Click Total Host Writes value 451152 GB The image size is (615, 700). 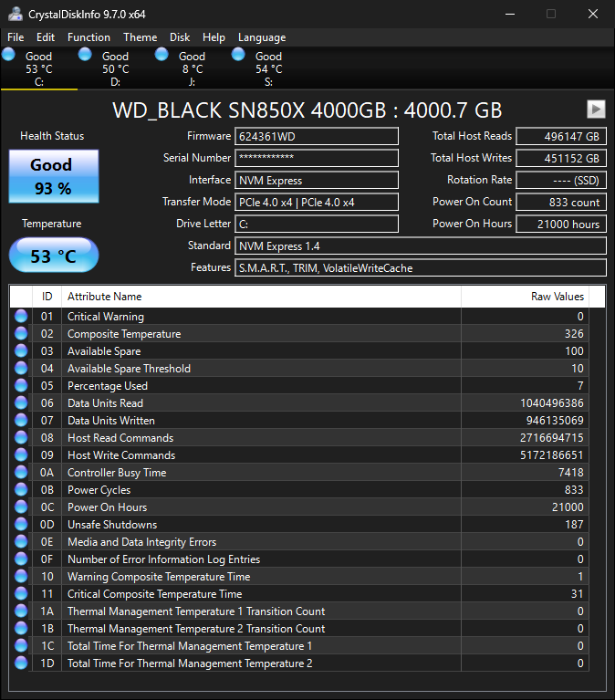(x=561, y=158)
